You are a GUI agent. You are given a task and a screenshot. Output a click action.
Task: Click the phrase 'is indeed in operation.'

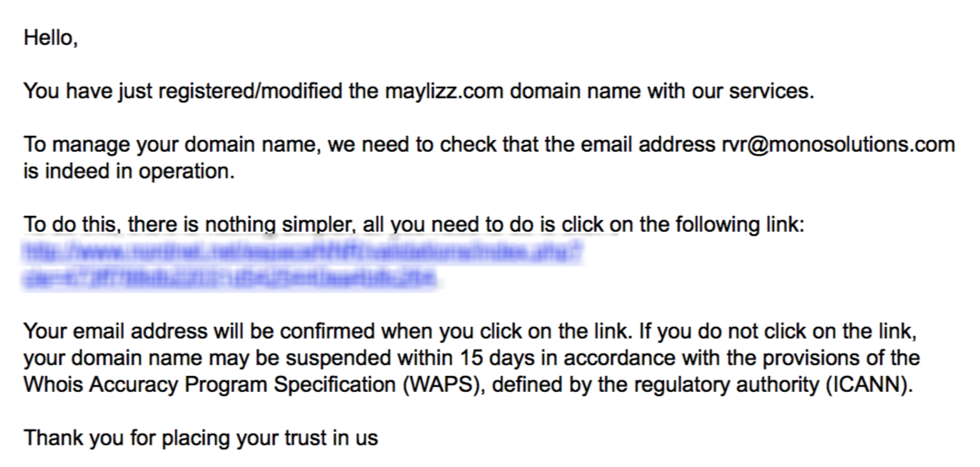[x=128, y=171]
